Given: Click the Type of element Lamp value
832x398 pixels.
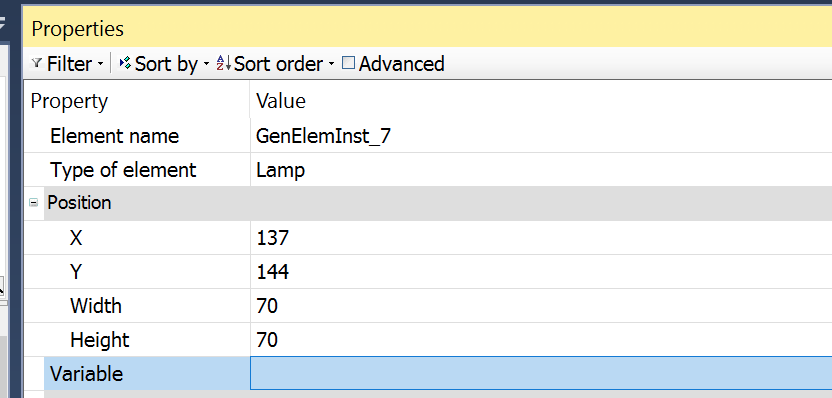Looking at the screenshot, I should click(281, 170).
